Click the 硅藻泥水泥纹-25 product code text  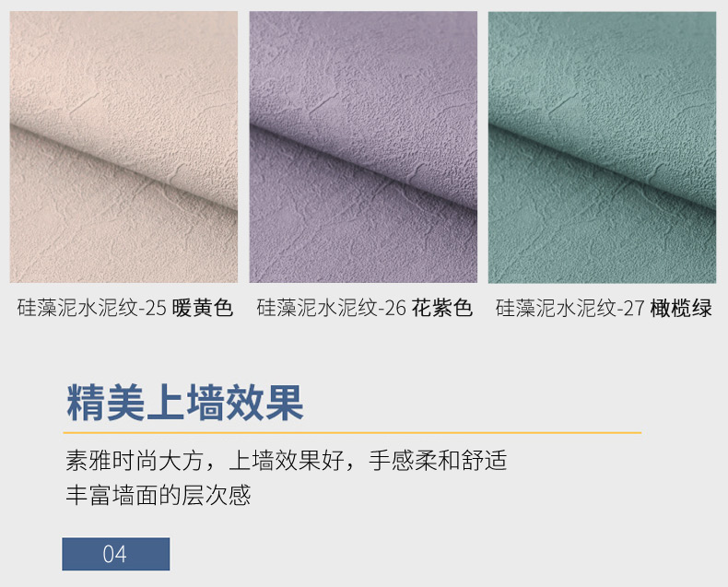tap(92, 308)
